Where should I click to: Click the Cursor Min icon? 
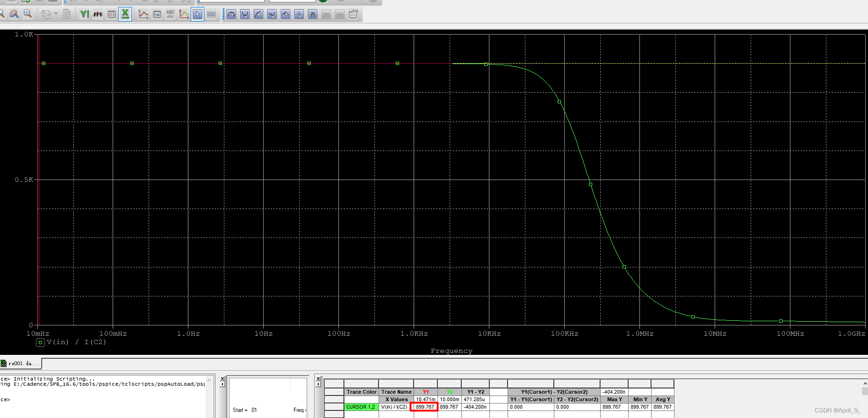(x=272, y=14)
